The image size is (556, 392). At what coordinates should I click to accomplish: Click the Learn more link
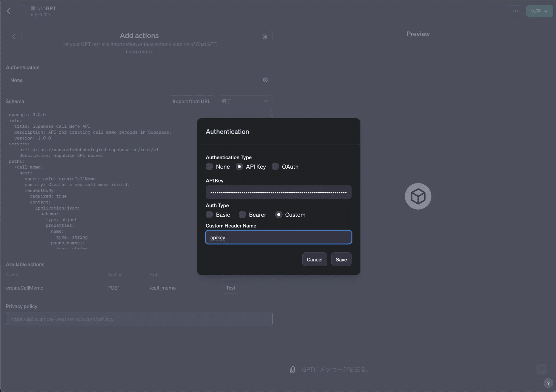pyautogui.click(x=139, y=52)
